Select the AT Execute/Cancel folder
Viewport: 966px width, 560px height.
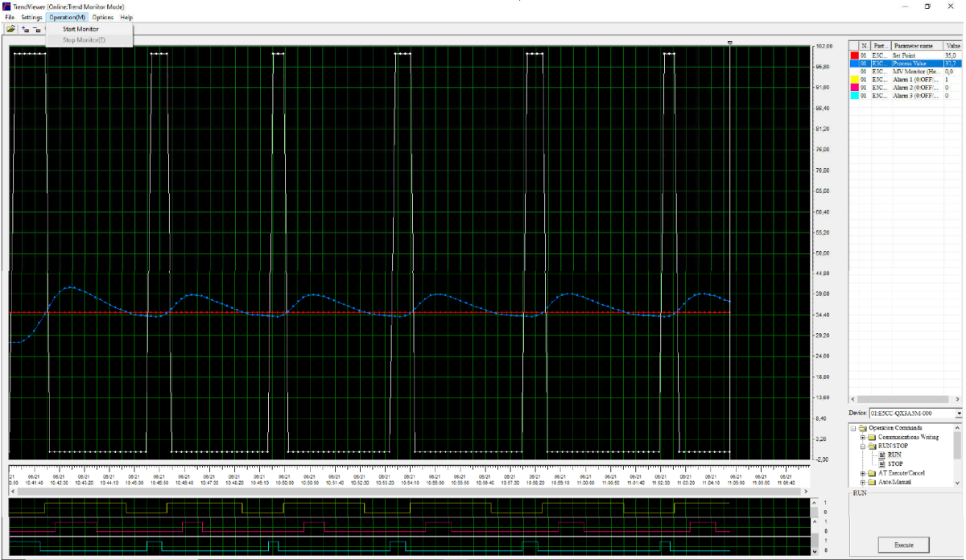point(902,473)
